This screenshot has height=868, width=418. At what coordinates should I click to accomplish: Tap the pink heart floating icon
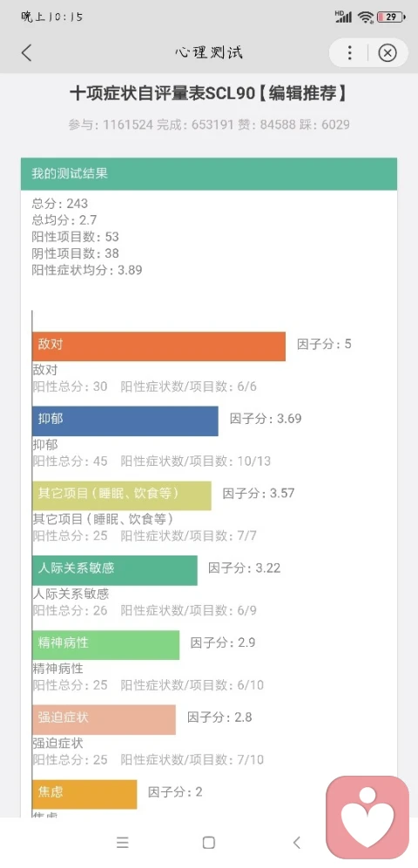[367, 817]
